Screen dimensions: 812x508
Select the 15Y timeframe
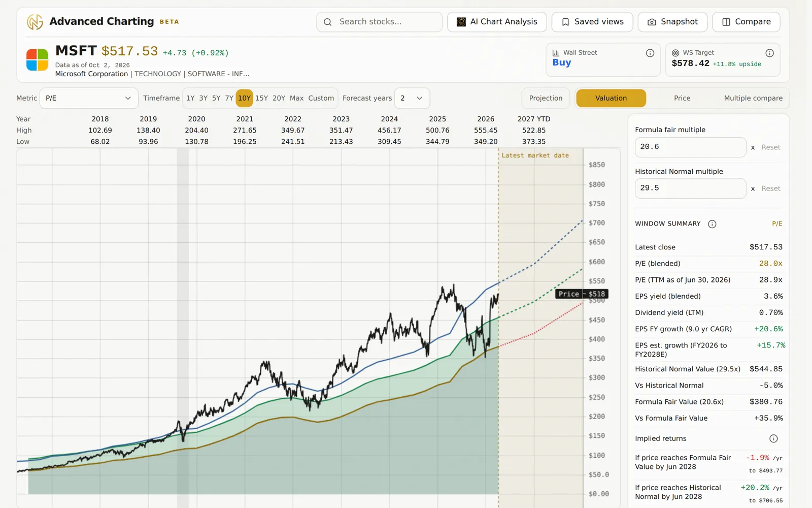[x=261, y=98]
